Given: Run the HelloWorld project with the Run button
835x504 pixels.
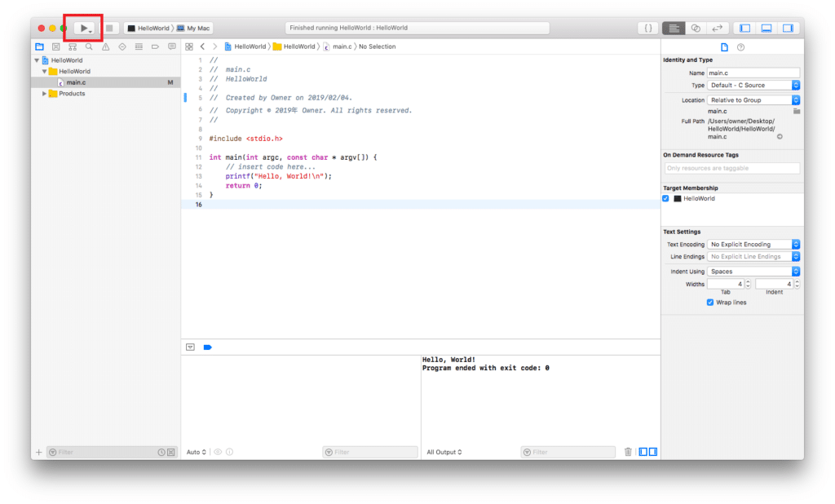Looking at the screenshot, I should (x=82, y=27).
